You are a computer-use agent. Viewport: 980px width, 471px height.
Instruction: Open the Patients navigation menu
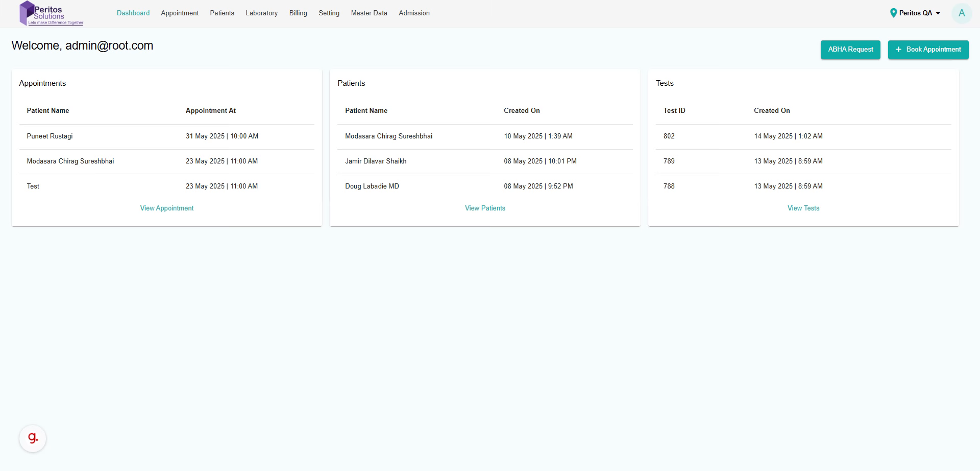pos(222,13)
